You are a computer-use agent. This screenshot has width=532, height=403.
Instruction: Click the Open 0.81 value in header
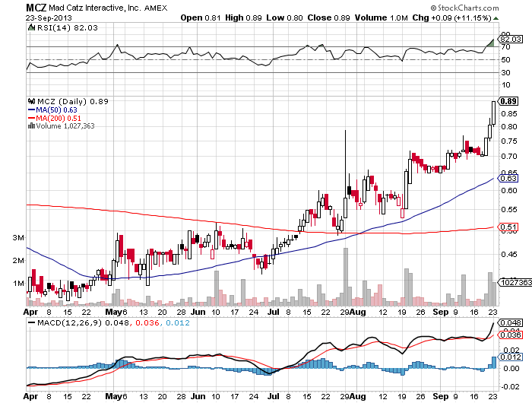200,17
